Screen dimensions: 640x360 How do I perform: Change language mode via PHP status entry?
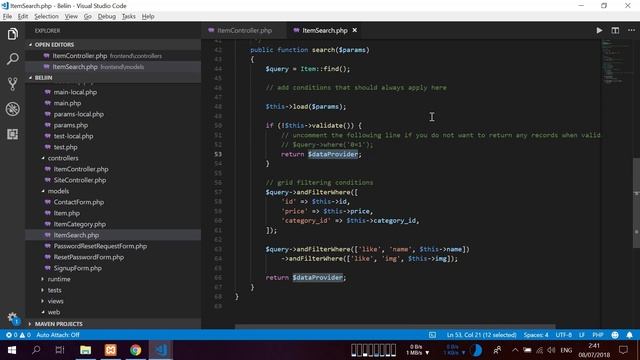[598, 335]
